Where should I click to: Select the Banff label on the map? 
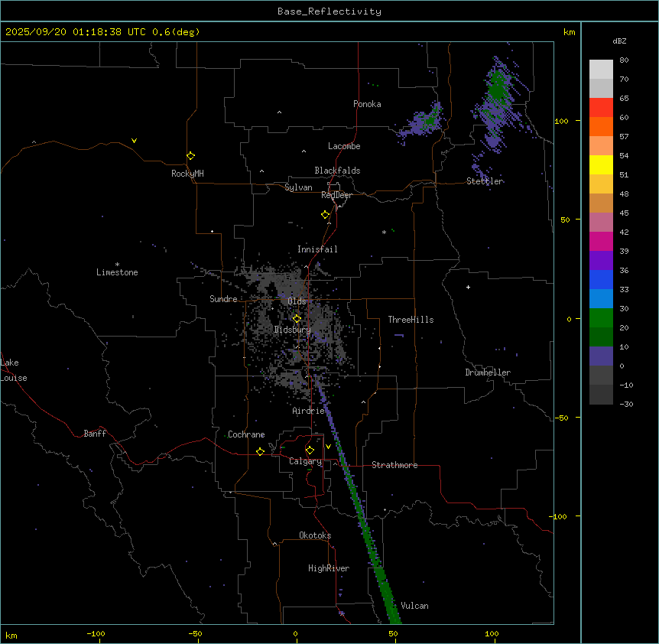pos(95,434)
